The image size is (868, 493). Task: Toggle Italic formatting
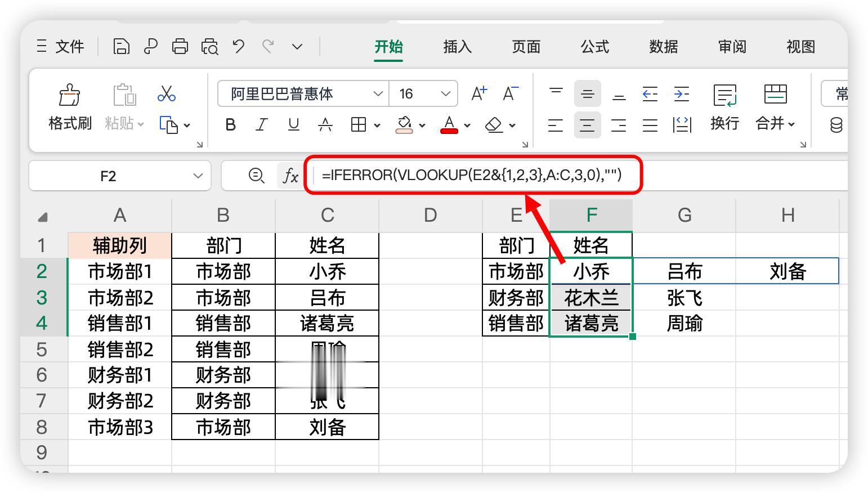pos(262,124)
